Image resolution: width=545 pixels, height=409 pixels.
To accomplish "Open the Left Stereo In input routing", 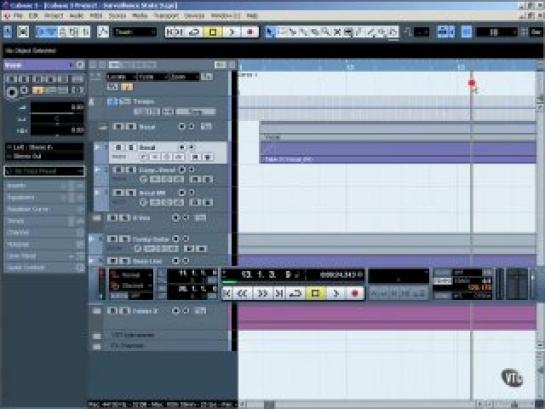I will click(44, 147).
